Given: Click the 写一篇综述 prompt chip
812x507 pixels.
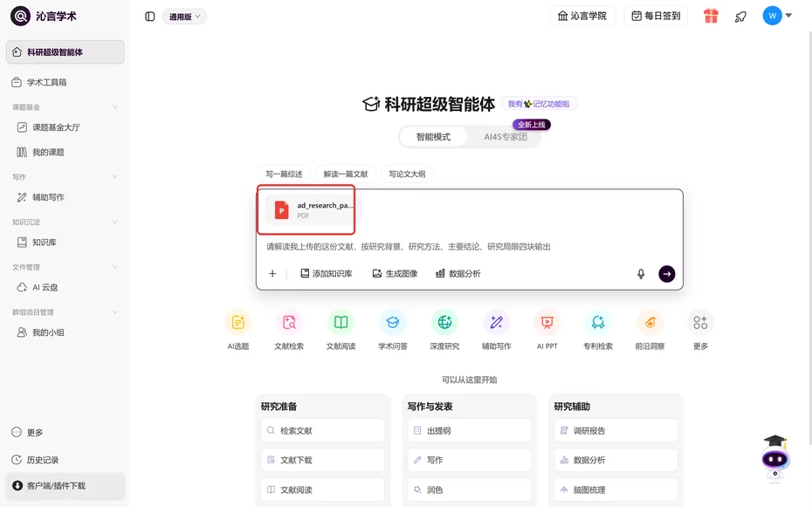Looking at the screenshot, I should pos(284,175).
